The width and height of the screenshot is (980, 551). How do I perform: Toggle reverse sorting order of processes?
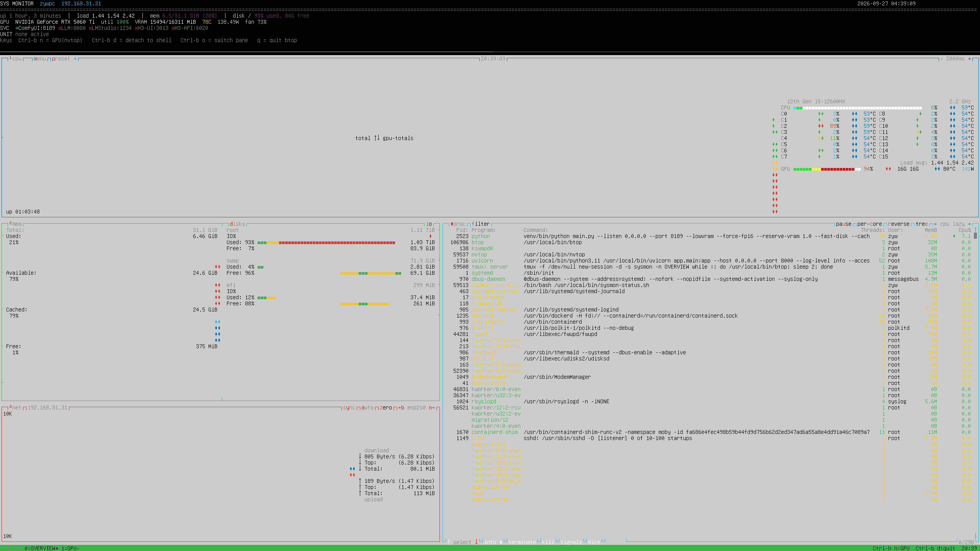click(899, 224)
